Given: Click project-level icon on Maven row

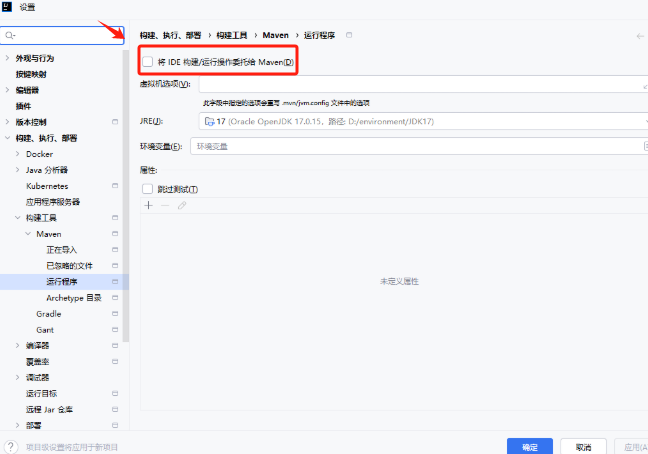Looking at the screenshot, I should (x=115, y=234).
